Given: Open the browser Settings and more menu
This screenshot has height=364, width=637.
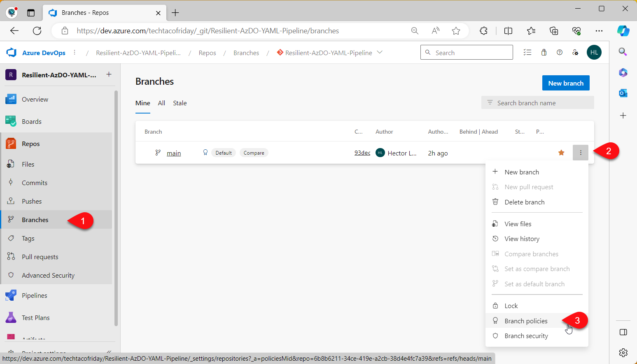Looking at the screenshot, I should click(599, 31).
